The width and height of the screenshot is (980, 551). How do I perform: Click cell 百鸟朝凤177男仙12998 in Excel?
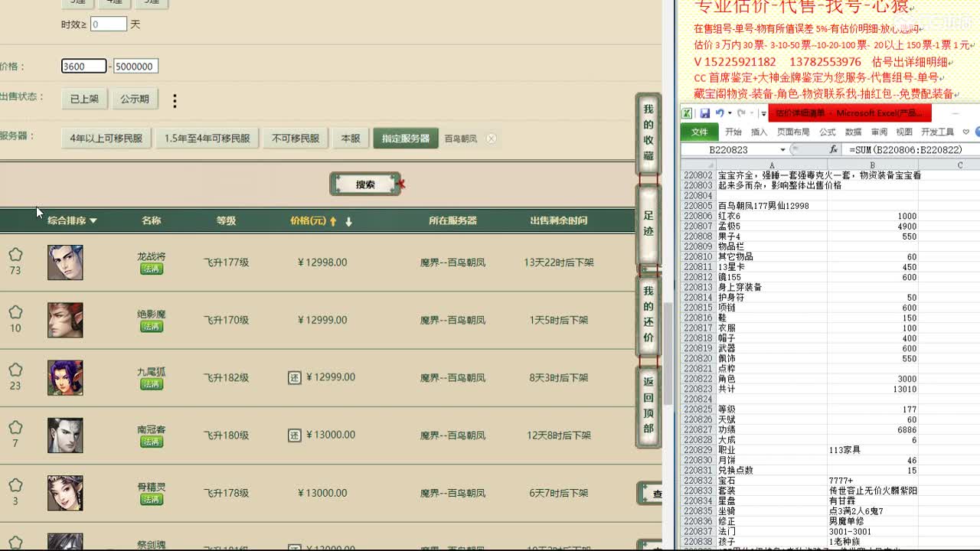point(771,206)
